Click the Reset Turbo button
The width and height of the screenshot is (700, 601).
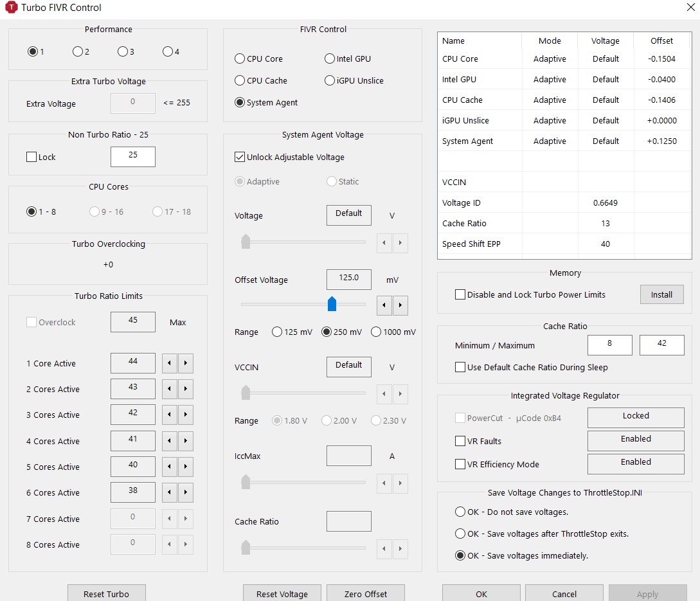[x=106, y=594]
